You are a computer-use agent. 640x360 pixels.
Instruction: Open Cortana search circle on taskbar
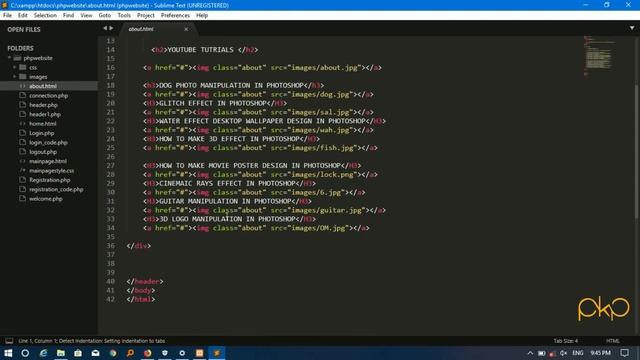point(25,353)
